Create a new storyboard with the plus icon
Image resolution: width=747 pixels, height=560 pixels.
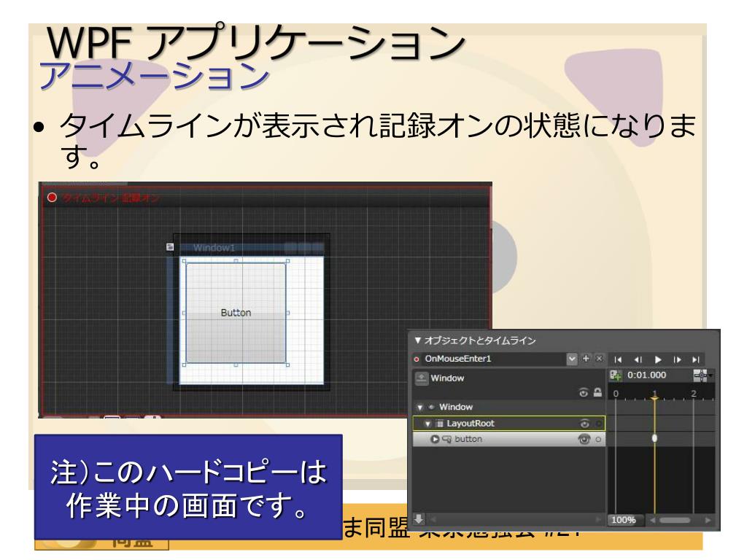tap(586, 359)
